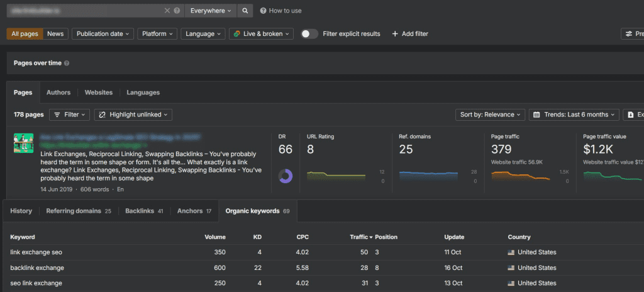644x292 pixels.
Task: Expand the Publication date dropdown
Action: pyautogui.click(x=103, y=34)
